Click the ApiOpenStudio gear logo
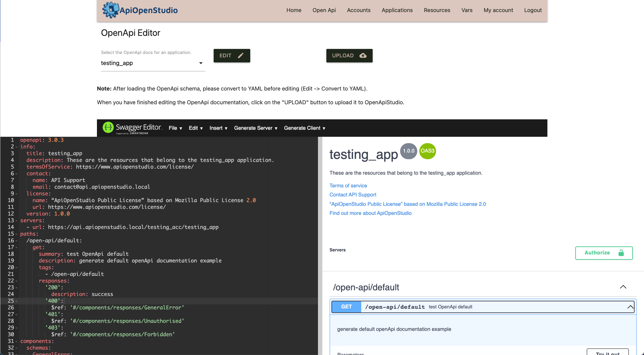This screenshot has width=644, height=355. point(111,10)
